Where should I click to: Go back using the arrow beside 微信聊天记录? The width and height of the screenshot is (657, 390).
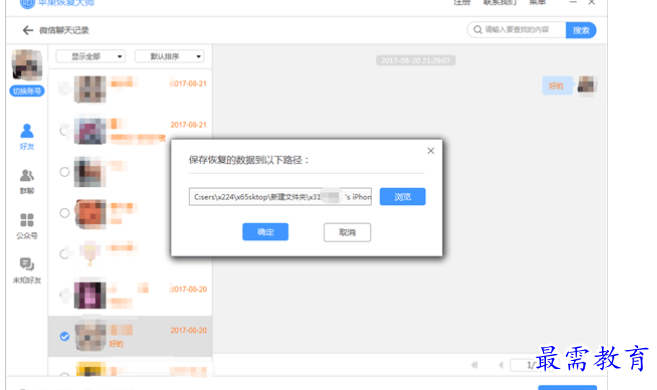[x=28, y=30]
